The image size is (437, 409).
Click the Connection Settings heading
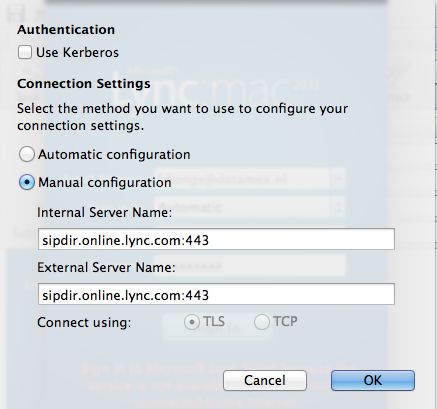[84, 83]
